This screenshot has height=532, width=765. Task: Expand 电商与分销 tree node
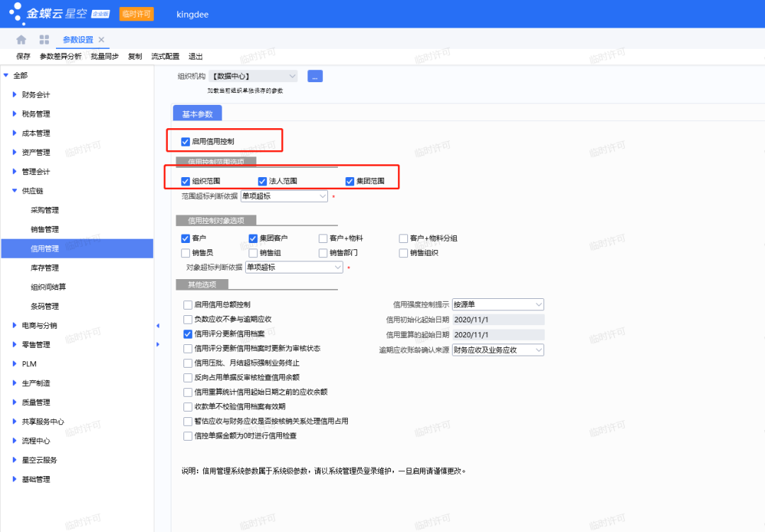(15, 325)
